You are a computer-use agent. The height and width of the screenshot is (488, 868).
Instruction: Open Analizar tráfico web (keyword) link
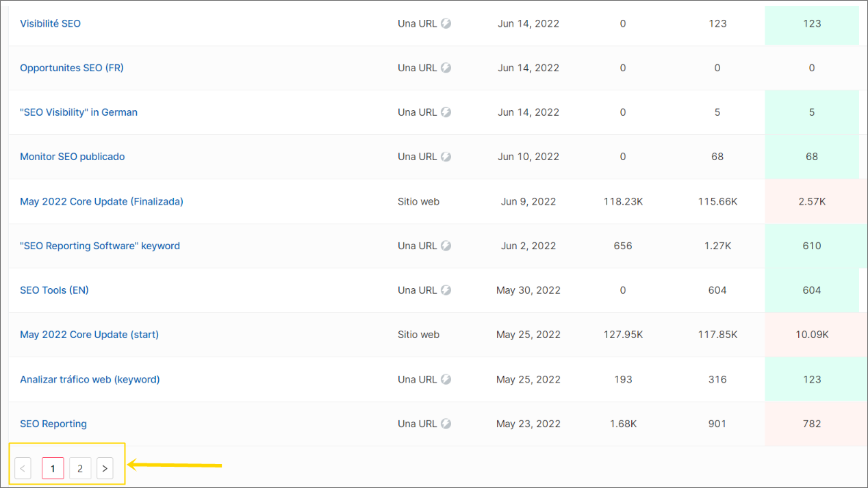click(90, 379)
